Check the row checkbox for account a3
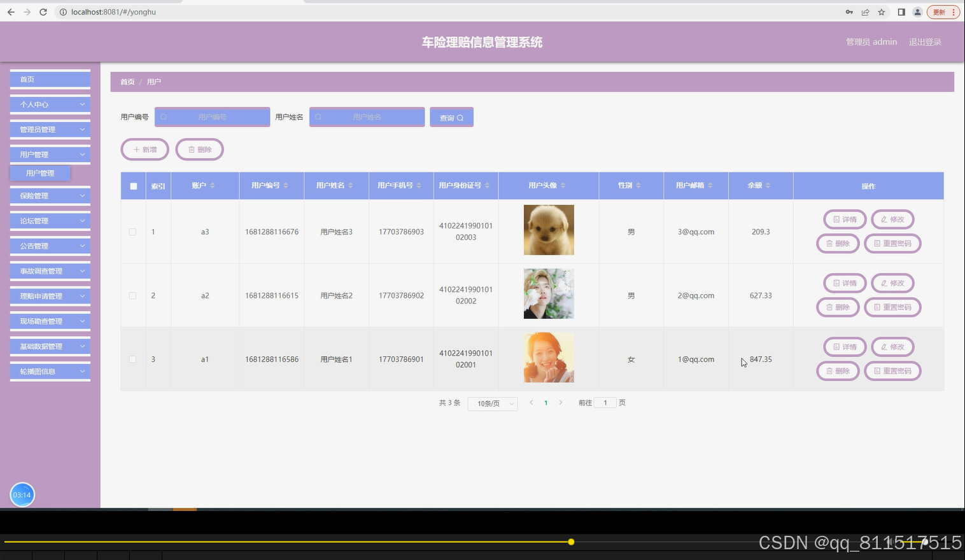965x560 pixels. tap(133, 232)
